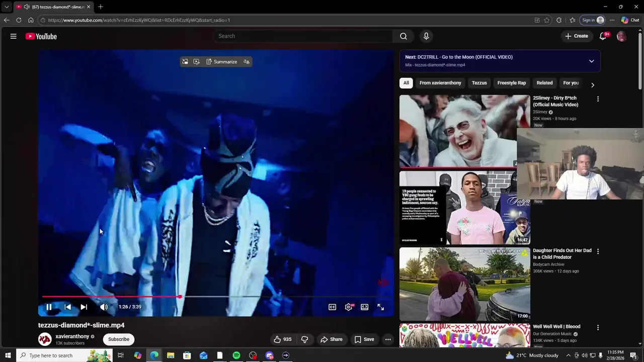Click the search magnifier button
The height and width of the screenshot is (362, 644).
(404, 36)
